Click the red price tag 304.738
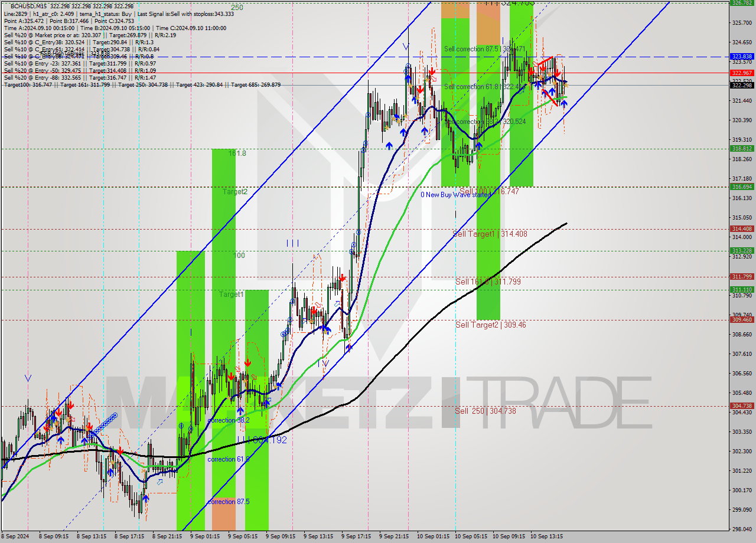 click(x=742, y=405)
